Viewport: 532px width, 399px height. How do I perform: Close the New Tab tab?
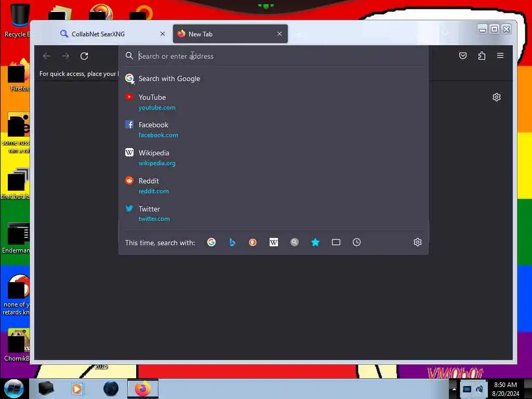(279, 34)
